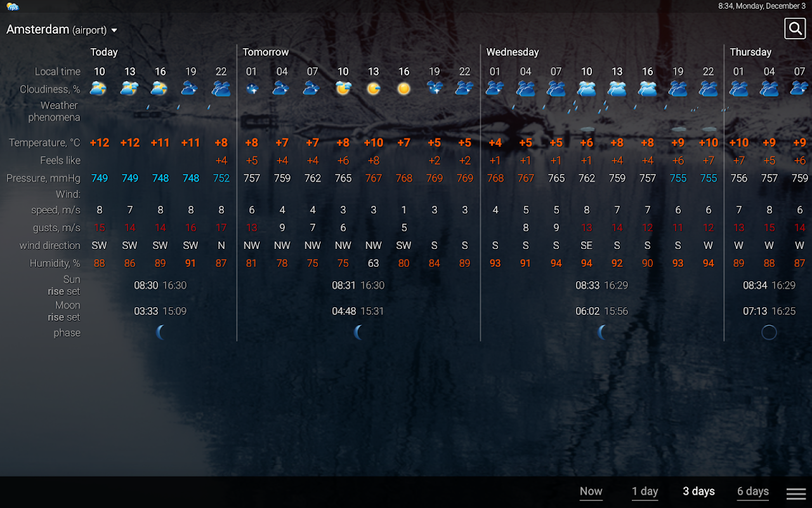Click the Humidity, % row label
This screenshot has height=508, width=812.
[x=55, y=263]
